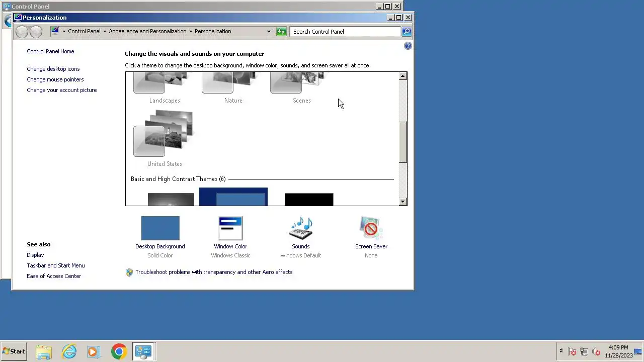Viewport: 644px width, 362px height.
Task: Select the highlighted blue basic theme
Action: (x=233, y=197)
